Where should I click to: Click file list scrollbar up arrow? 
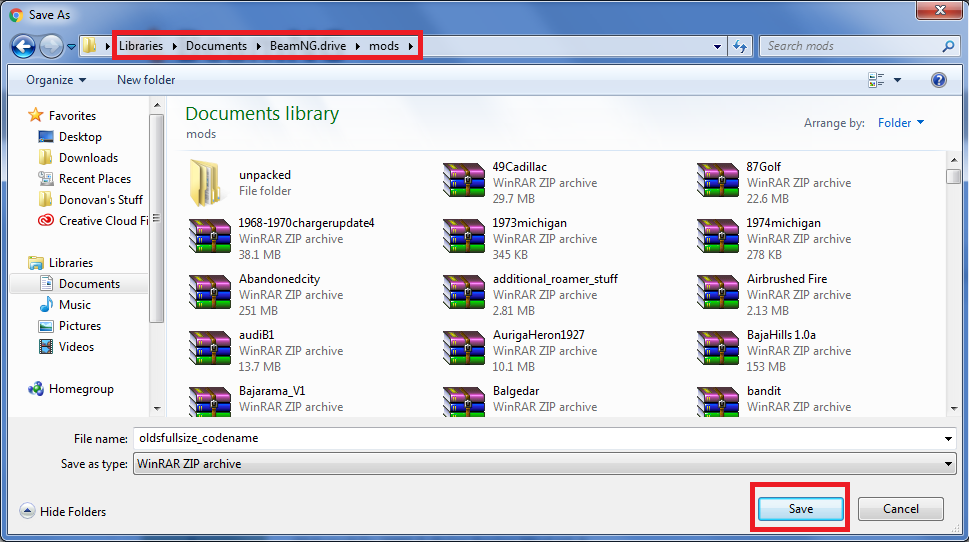coord(954,160)
